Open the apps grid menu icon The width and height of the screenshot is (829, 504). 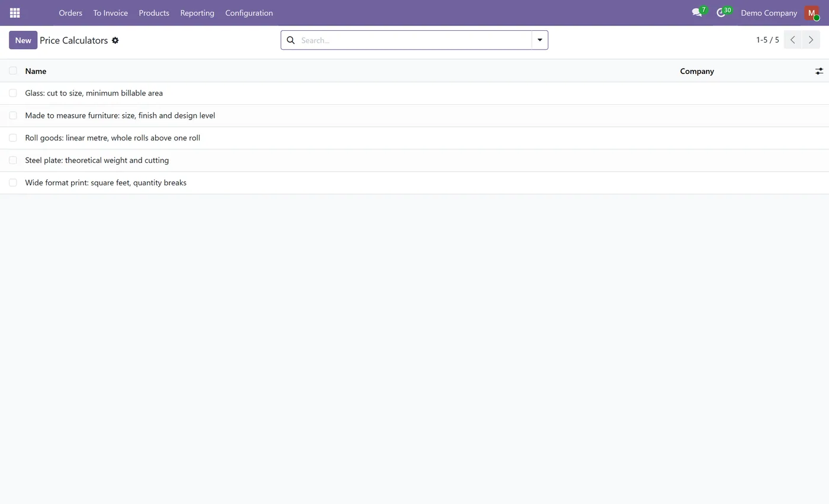[15, 12]
